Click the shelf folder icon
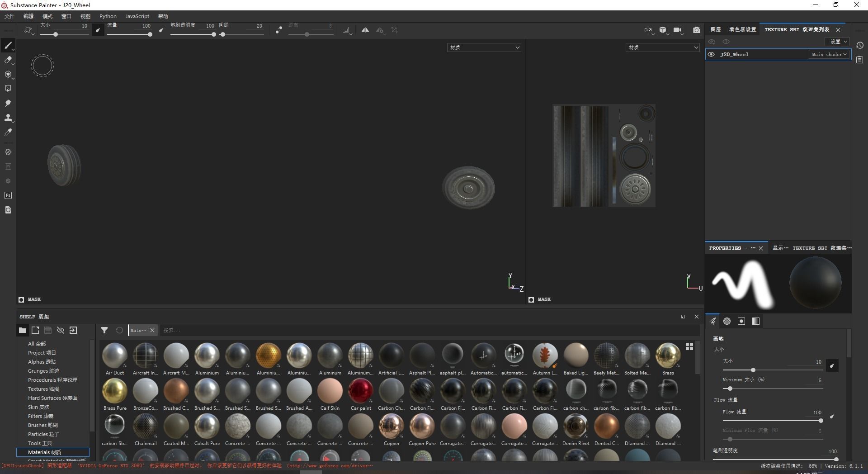Viewport: 868px width, 474px height. tap(22, 330)
